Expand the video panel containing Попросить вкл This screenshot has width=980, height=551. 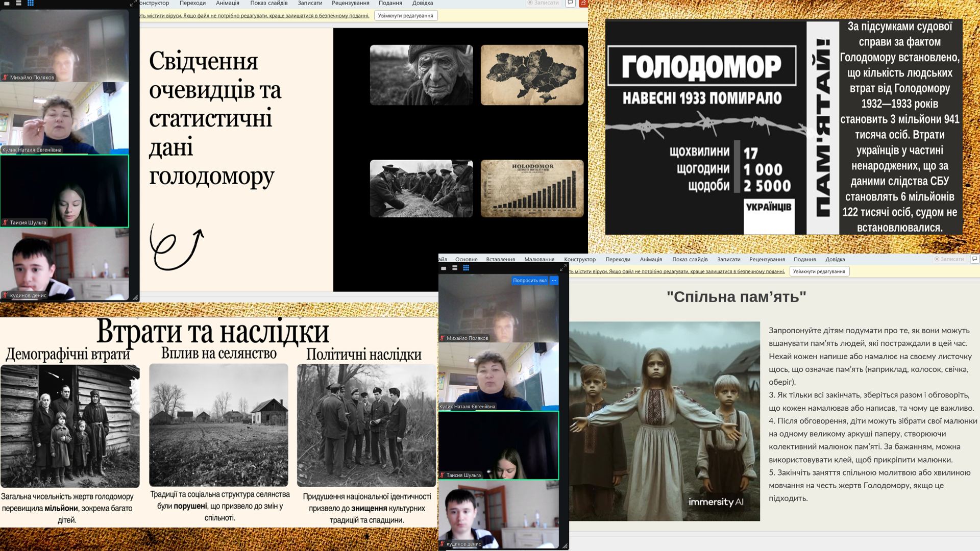(x=563, y=268)
